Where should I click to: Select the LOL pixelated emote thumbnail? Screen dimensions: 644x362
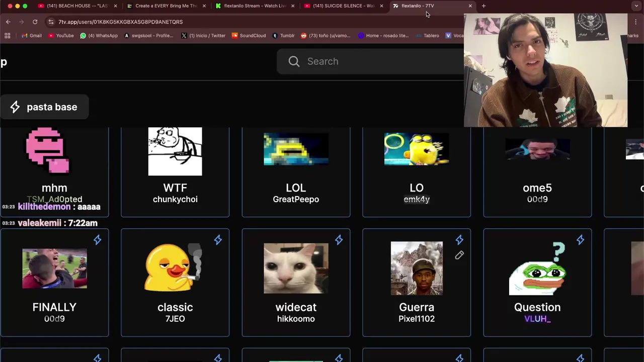coord(296,149)
